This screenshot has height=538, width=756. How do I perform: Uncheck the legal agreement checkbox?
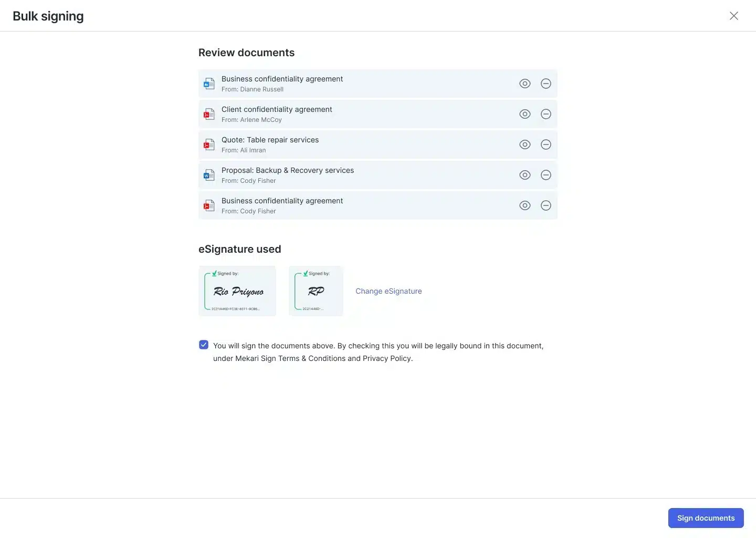(x=204, y=345)
